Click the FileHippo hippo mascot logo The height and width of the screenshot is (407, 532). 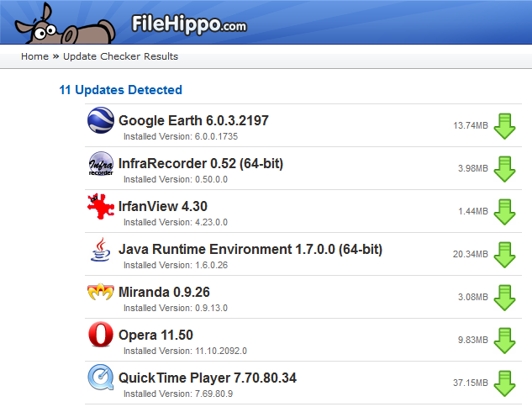point(65,24)
